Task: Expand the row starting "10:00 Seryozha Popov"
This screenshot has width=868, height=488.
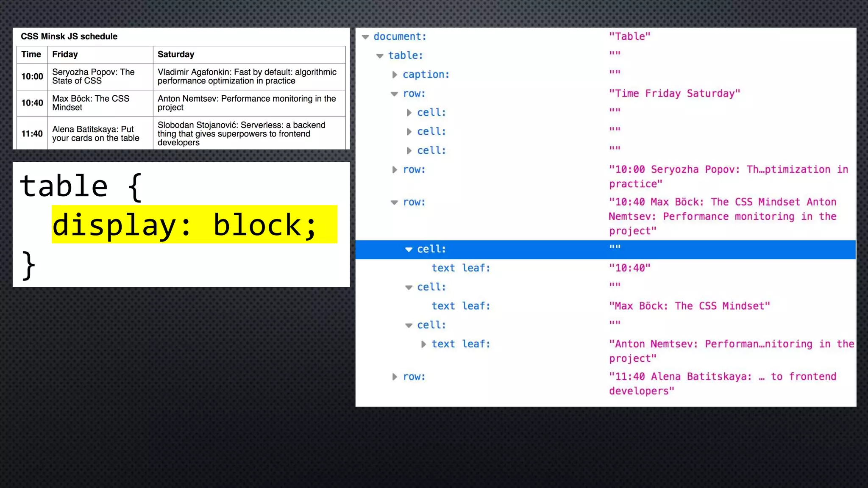Action: pyautogui.click(x=395, y=169)
